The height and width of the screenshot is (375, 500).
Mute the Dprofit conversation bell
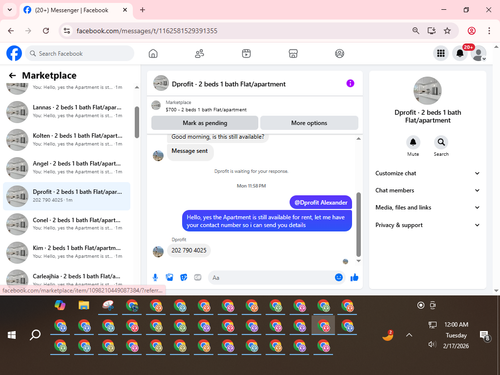point(413,142)
